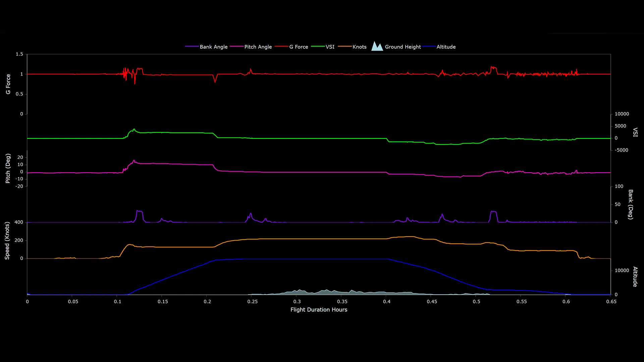Toggle the Altitude series visibility
Screen dimensions: 644x362
pyautogui.click(x=446, y=47)
